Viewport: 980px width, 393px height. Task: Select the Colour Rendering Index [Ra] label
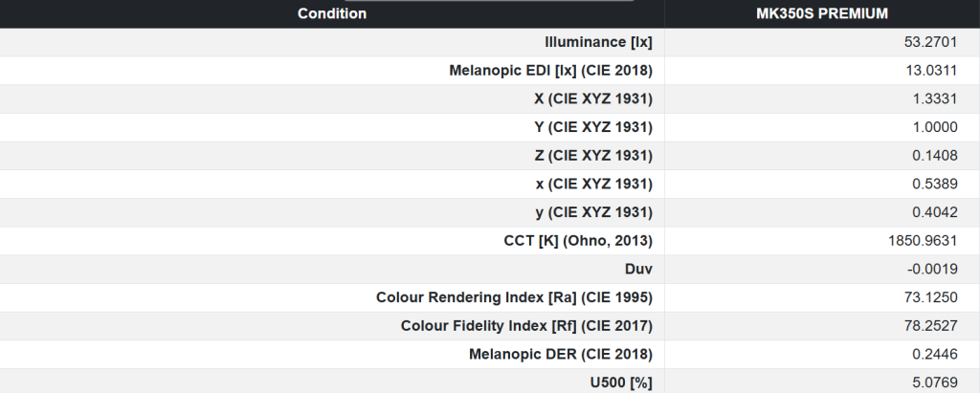click(x=514, y=297)
